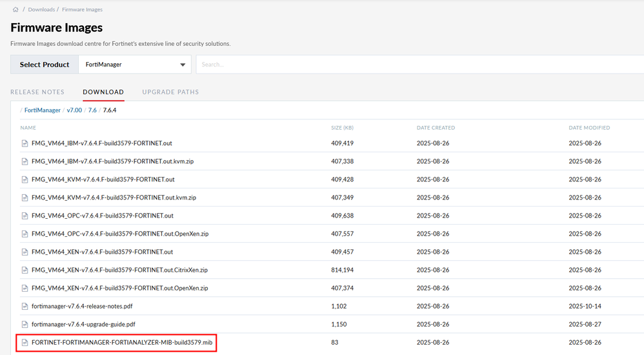Screen dimensions: 644x355
Task: Click the dropdown arrow beside FortiManager
Action: (x=183, y=65)
